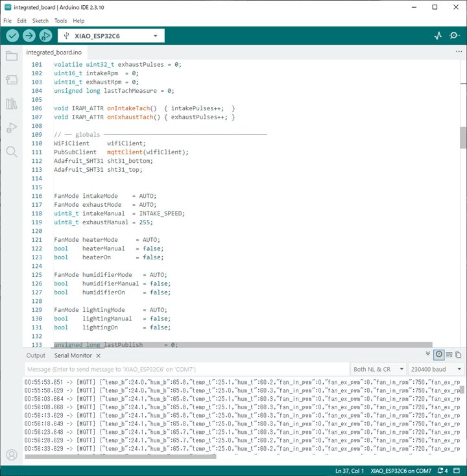Click the serial monitor horizontal scrollbar
The image size is (467, 476).
point(121,457)
